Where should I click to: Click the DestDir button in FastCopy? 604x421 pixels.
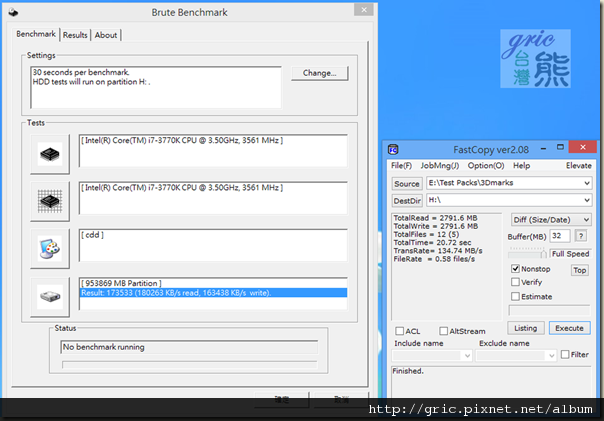click(407, 201)
